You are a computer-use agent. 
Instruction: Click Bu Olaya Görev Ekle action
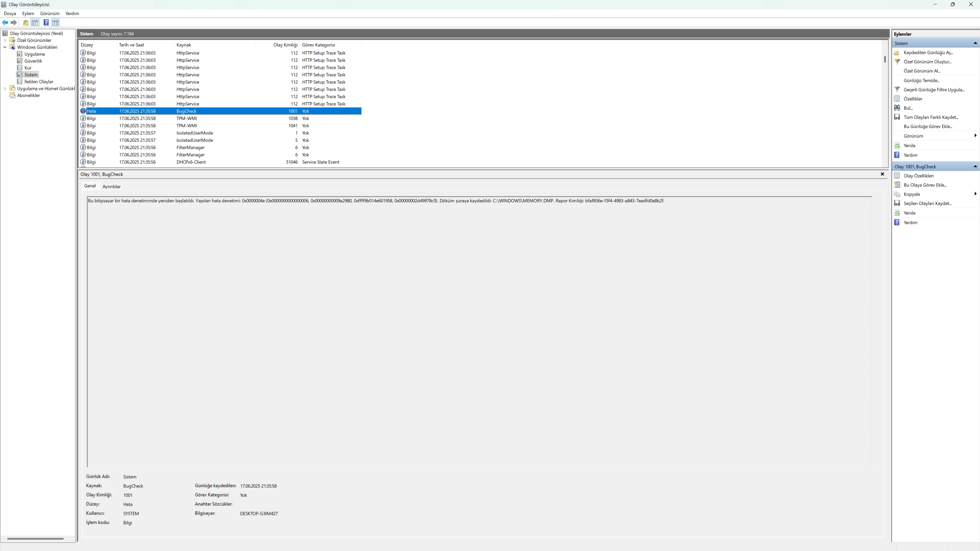tap(925, 185)
